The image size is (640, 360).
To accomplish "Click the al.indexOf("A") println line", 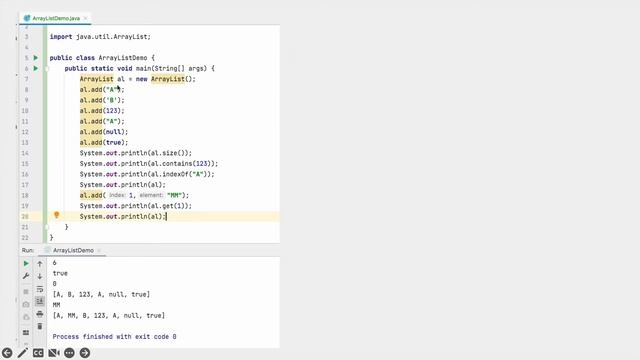I will click(147, 174).
